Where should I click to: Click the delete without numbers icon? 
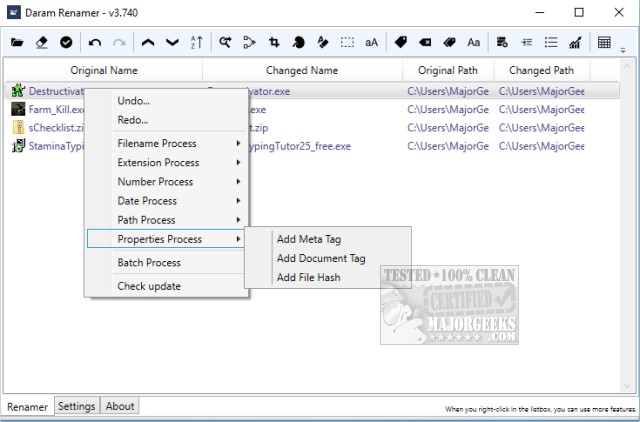[x=502, y=42]
